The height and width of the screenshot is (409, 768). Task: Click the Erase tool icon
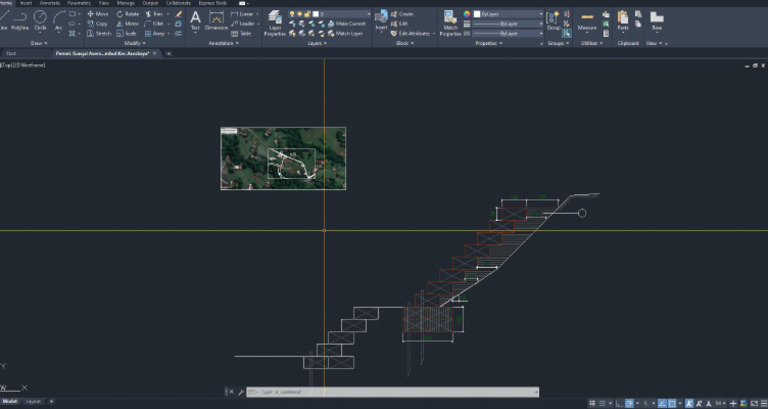tap(178, 14)
